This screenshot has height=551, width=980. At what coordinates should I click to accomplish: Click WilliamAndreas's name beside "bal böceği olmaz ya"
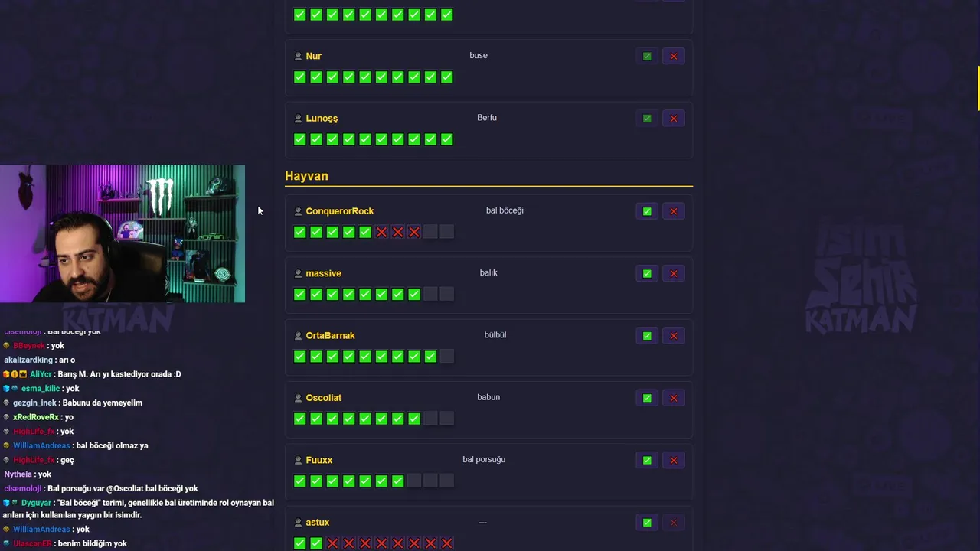tap(41, 445)
